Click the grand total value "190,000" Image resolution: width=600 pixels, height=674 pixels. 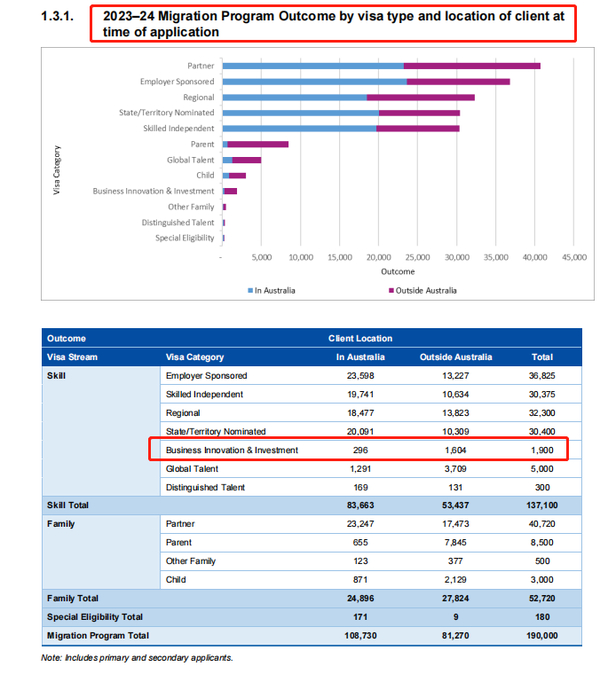point(542,636)
